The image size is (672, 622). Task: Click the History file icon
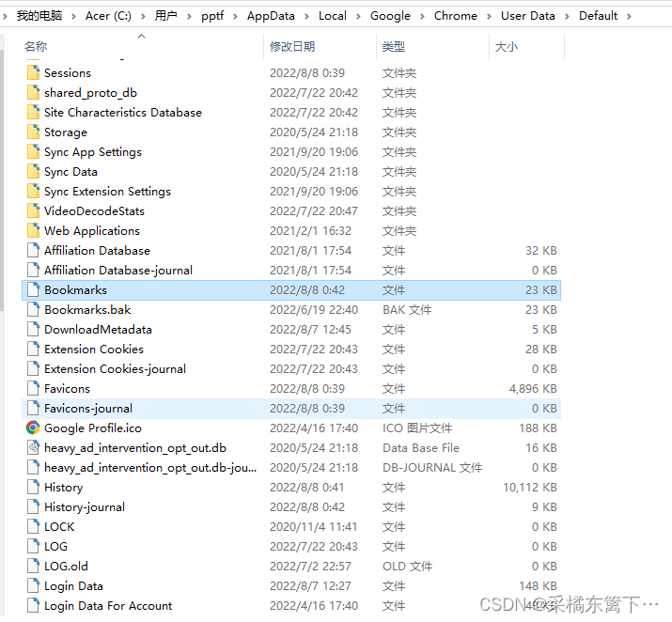tap(33, 487)
